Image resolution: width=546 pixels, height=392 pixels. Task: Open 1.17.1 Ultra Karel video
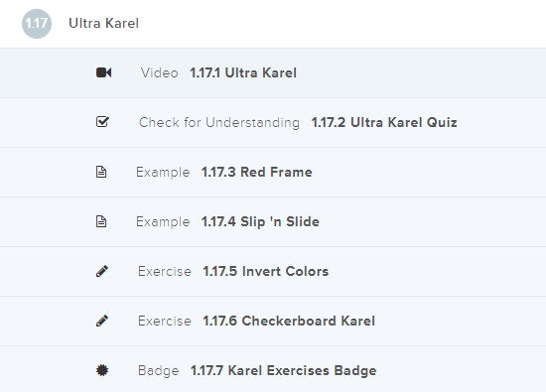(x=243, y=73)
